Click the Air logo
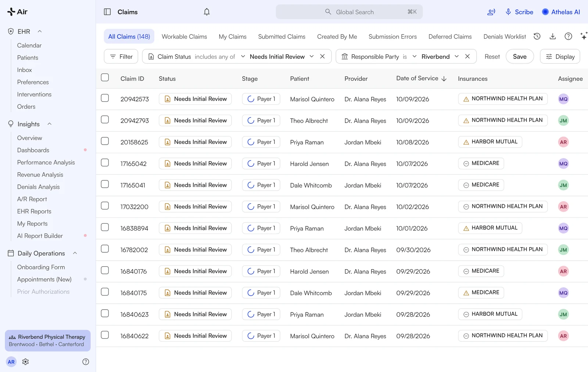This screenshot has width=588, height=372. tap(17, 12)
